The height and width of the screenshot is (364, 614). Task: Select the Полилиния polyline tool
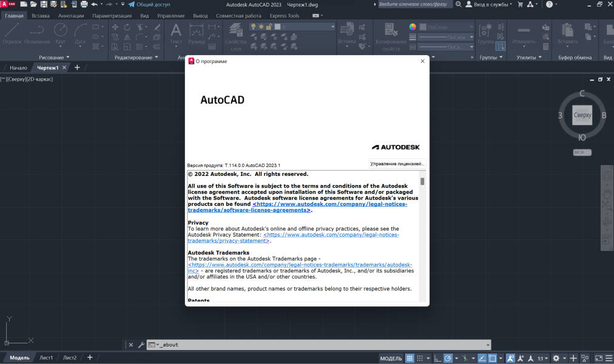click(x=37, y=34)
